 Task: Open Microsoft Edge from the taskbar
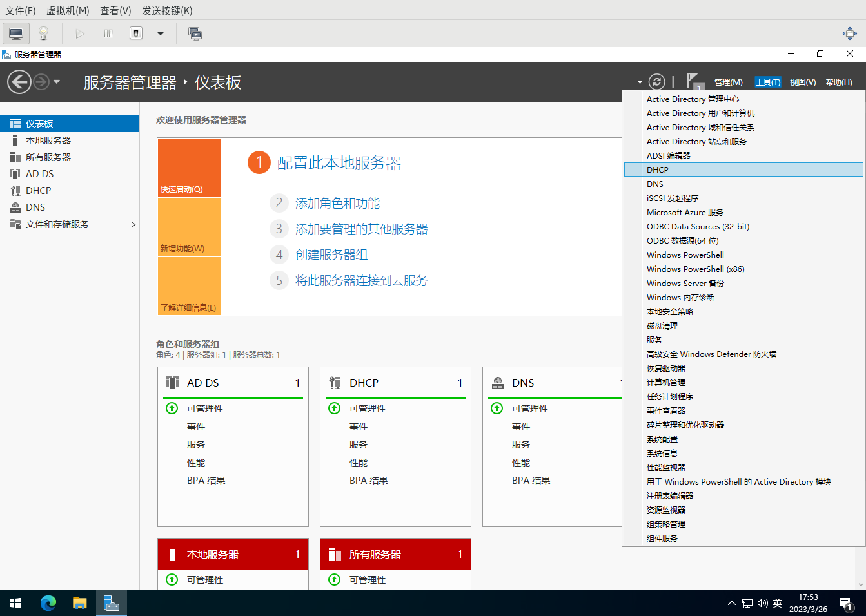[x=48, y=603]
